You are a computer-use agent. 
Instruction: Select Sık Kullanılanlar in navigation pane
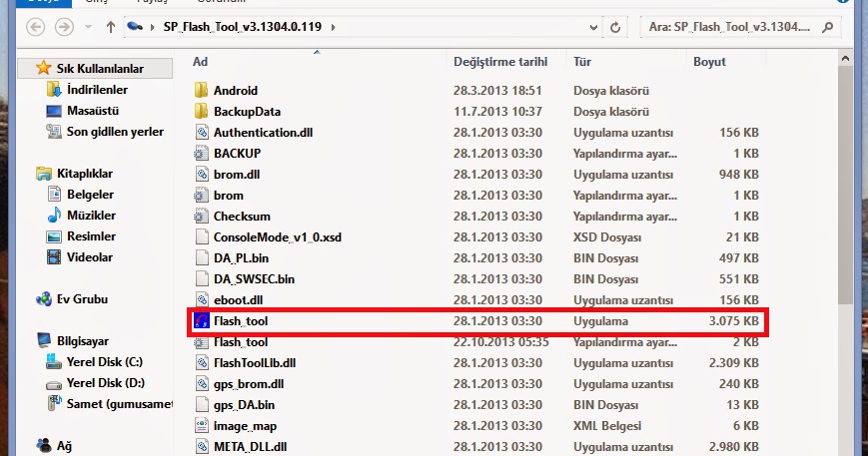pyautogui.click(x=95, y=69)
